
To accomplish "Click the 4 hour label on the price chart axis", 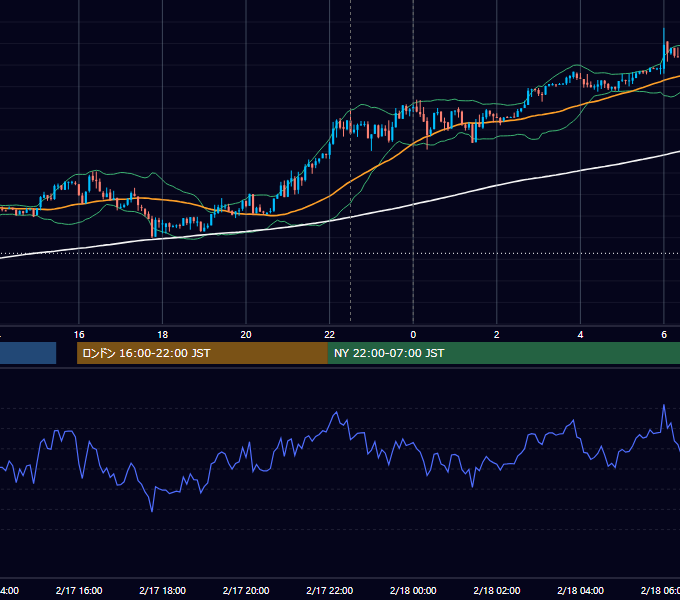I will (580, 335).
